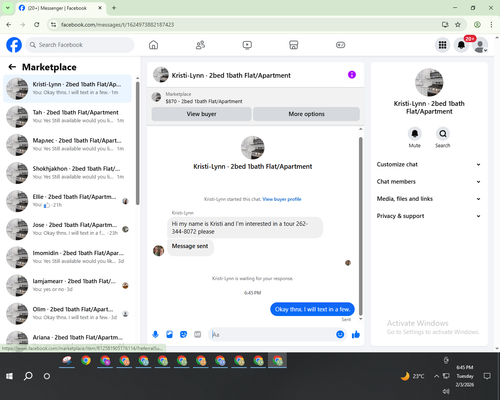Open Task View circle icon on taskbar

(47, 376)
